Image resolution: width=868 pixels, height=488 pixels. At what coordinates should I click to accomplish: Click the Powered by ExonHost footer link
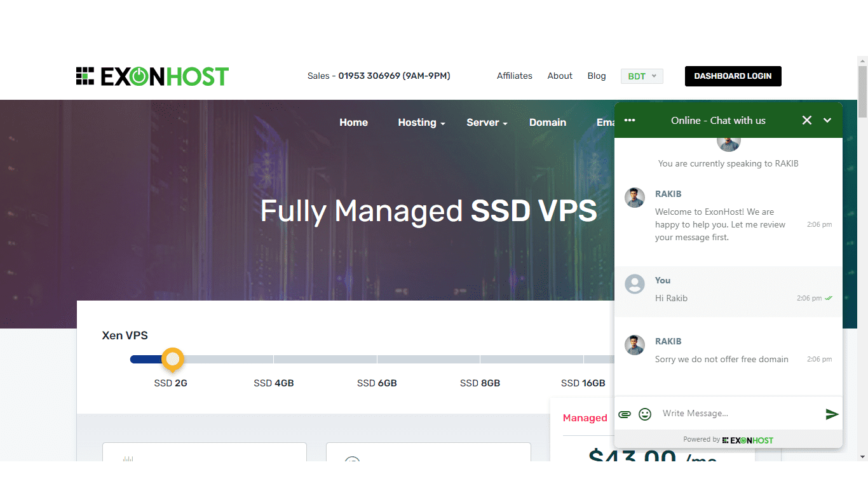(728, 440)
